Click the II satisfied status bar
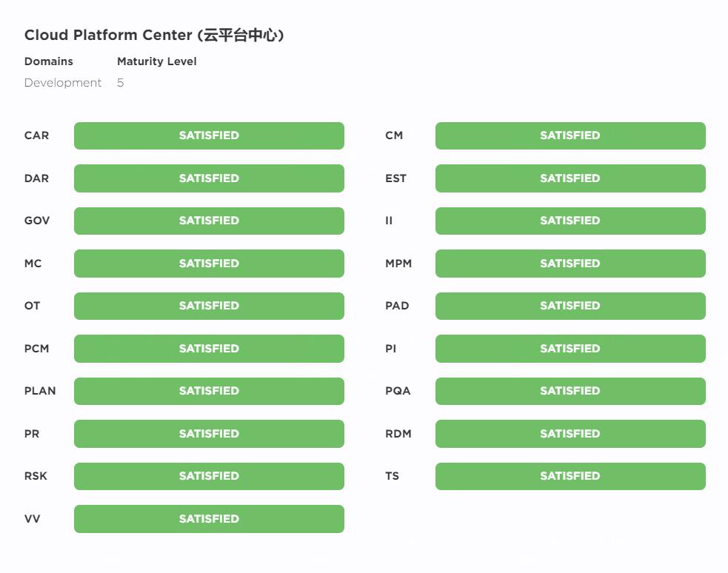Screen dimensions: 728x573 tap(570, 221)
